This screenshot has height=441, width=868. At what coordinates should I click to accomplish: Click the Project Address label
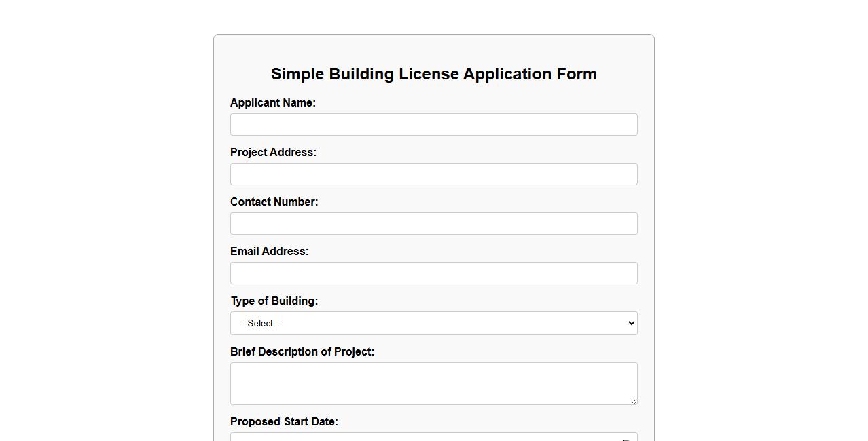coord(273,152)
